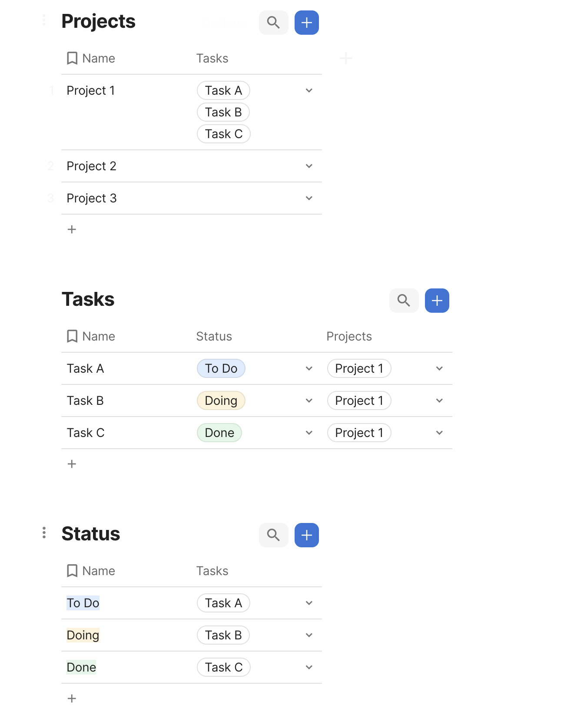Open Task B projects dropdown arrow
Image resolution: width=564 pixels, height=728 pixels.
coord(439,401)
